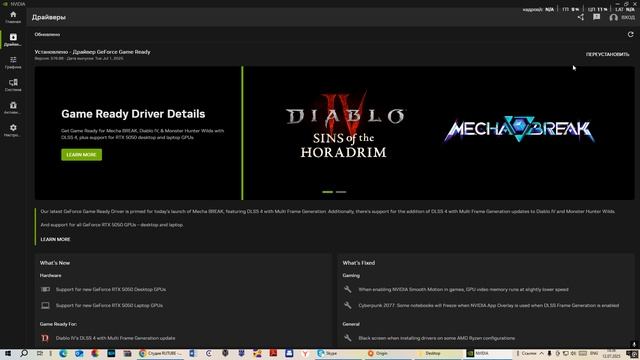The image size is (640, 360).
Task: Click the 'What's New' section heading
Action: point(55,263)
